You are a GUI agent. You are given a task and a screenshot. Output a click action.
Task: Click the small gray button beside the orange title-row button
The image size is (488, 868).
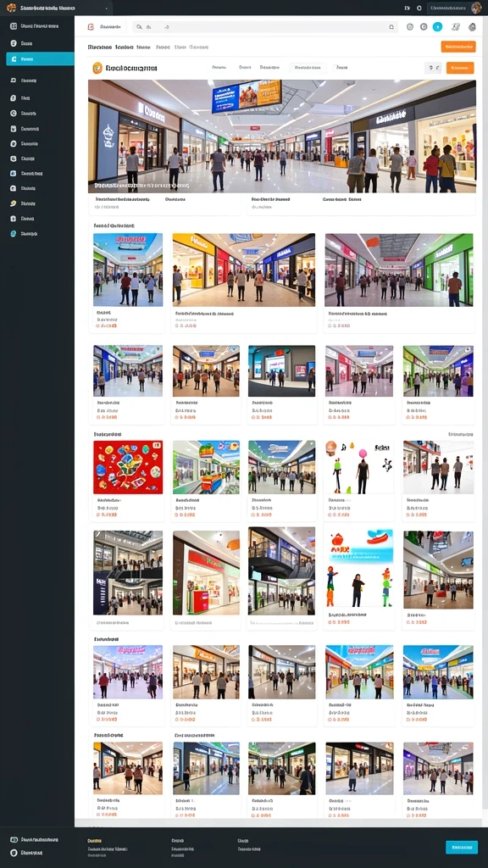coord(433,68)
